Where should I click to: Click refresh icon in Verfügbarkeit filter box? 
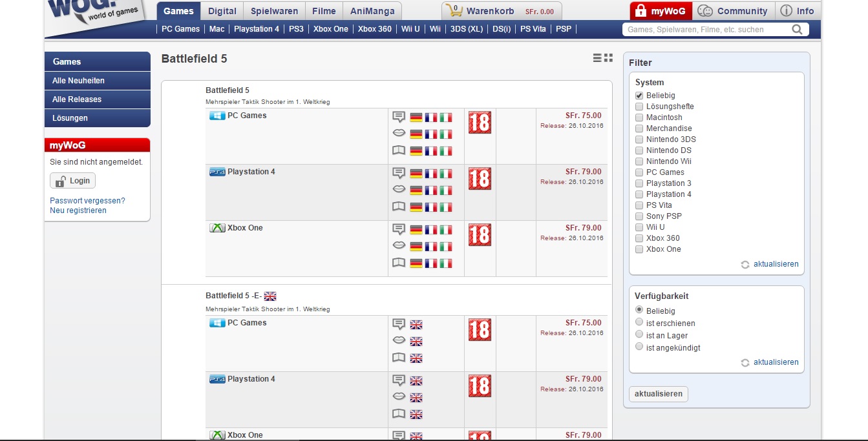[745, 363]
